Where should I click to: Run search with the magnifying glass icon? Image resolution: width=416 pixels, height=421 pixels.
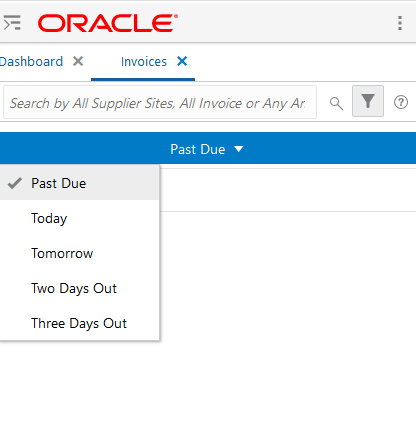click(336, 103)
